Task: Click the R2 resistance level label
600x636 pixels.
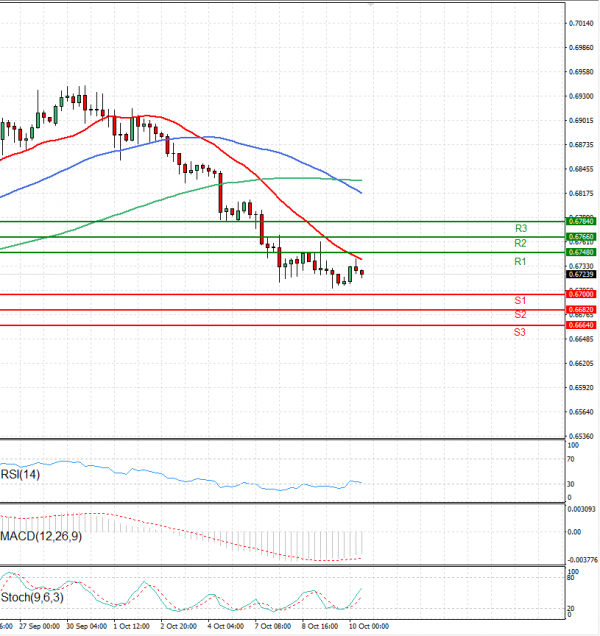Action: [520, 243]
